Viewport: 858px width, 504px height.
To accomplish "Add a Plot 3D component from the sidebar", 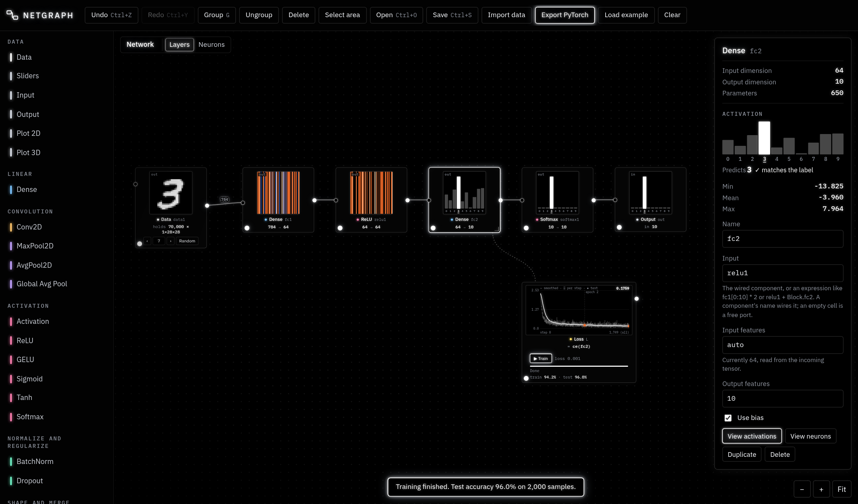I will [x=28, y=153].
